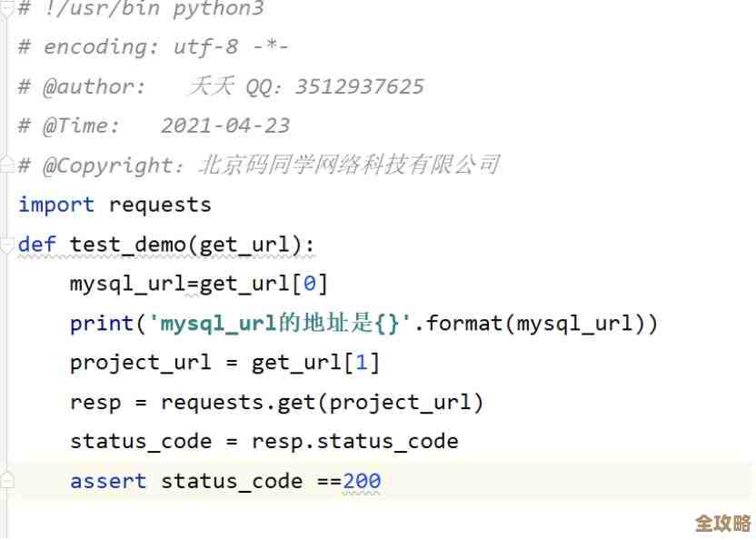Click the format method in print statement

463,323
